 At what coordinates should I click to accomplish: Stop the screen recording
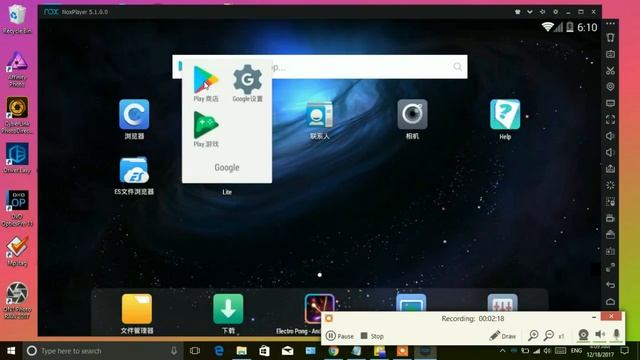pos(372,336)
